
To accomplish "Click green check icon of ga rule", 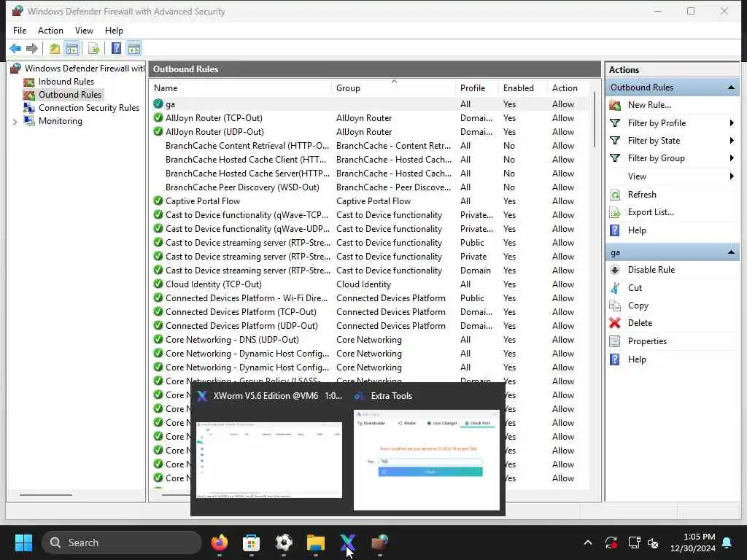I will pos(158,104).
